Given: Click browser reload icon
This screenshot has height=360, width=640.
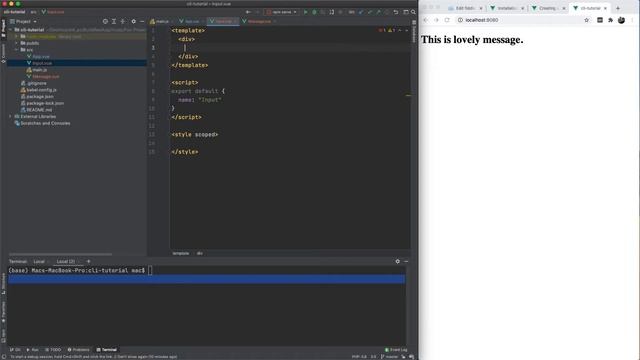Looking at the screenshot, I should click(x=447, y=20).
